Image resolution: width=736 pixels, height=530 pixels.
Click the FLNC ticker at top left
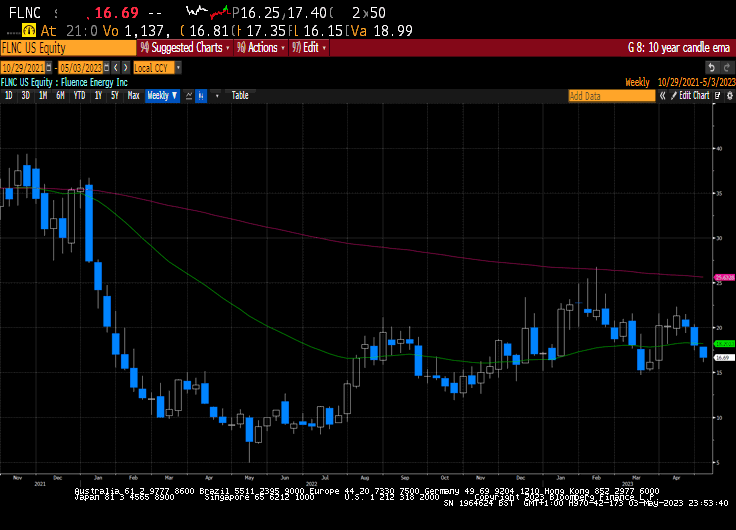click(x=25, y=13)
